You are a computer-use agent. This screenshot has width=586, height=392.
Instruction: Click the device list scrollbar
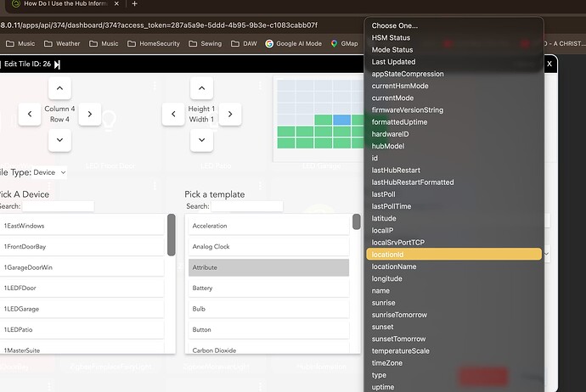[x=172, y=235]
